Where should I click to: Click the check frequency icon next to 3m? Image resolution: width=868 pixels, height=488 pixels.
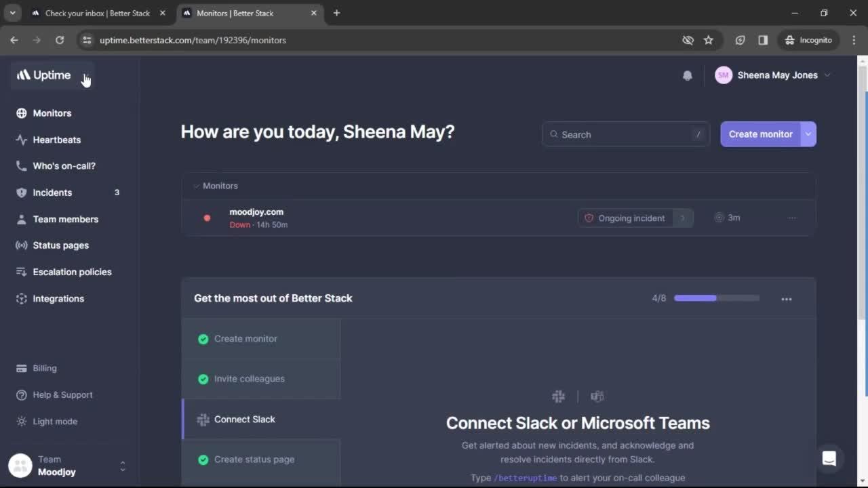coord(719,218)
